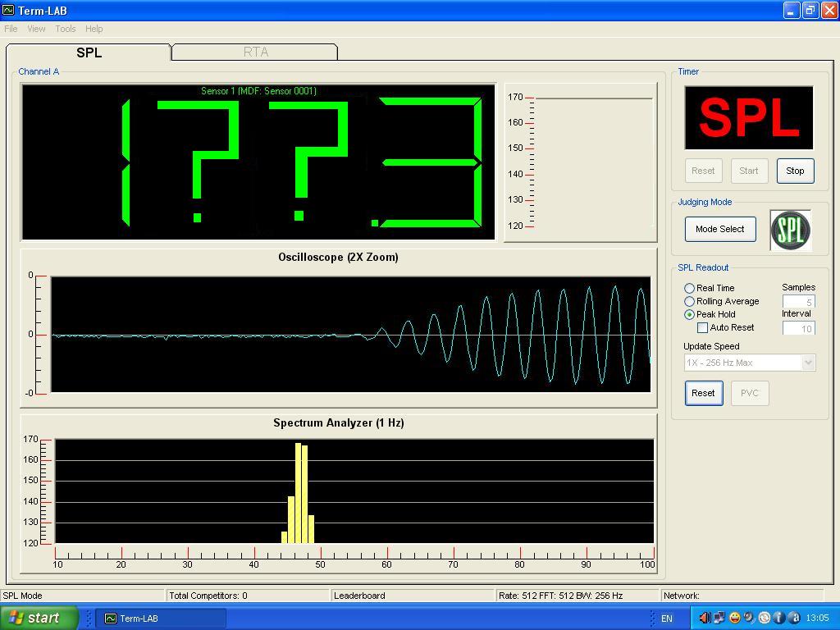Open the Tools menu

coord(66,29)
